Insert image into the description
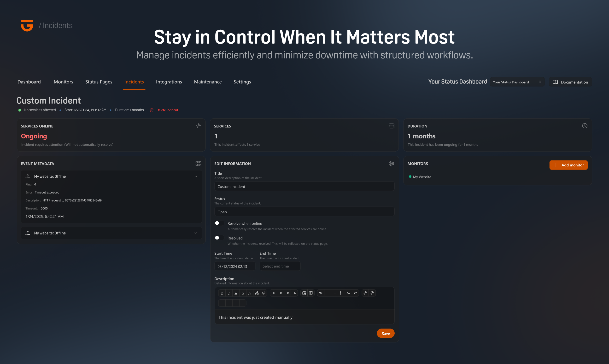Viewport: 609px width, 364px height. pyautogui.click(x=304, y=293)
